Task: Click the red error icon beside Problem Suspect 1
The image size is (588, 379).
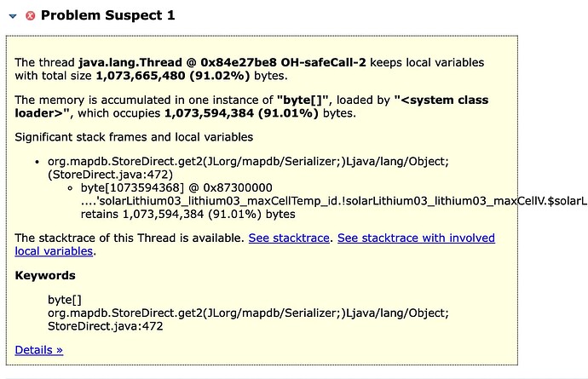Action: 31,15
